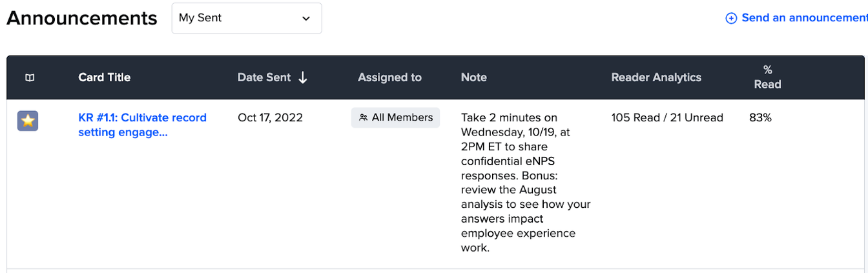Sort by Date Sent column header
Image resolution: width=868 pixels, height=273 pixels.
pos(264,77)
